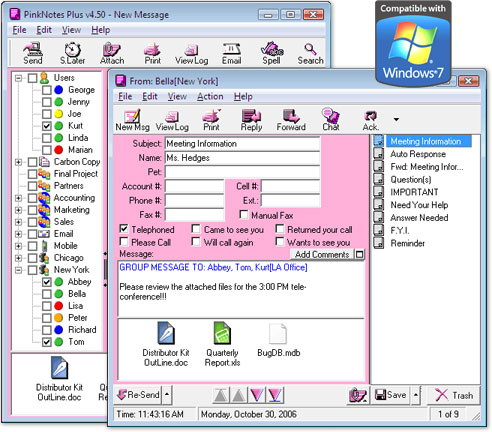492x432 pixels.
Task: Click the Send icon in New Message toolbar
Action: point(33,53)
